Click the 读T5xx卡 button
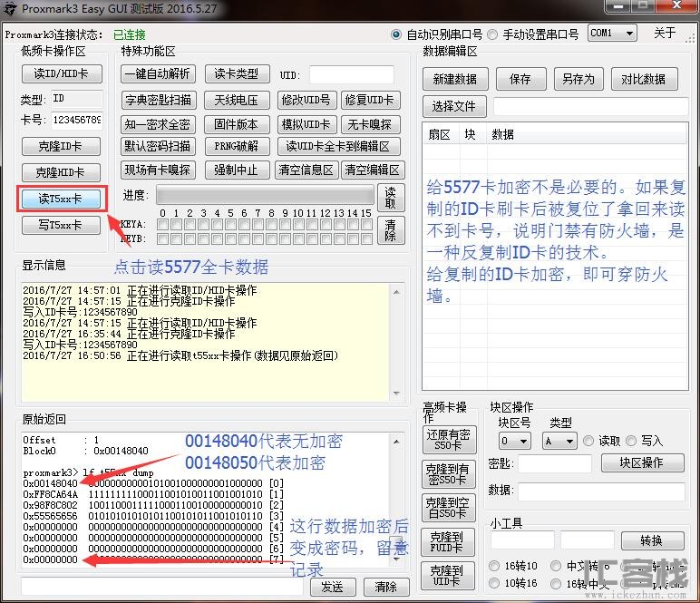The image size is (700, 603). (x=61, y=199)
